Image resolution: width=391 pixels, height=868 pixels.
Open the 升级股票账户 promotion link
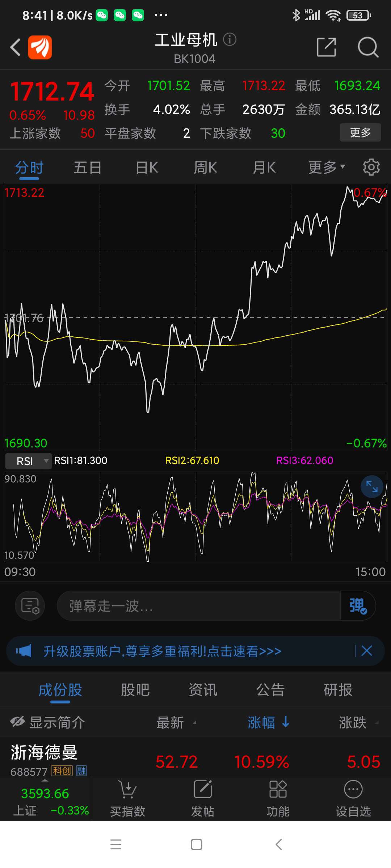click(162, 651)
